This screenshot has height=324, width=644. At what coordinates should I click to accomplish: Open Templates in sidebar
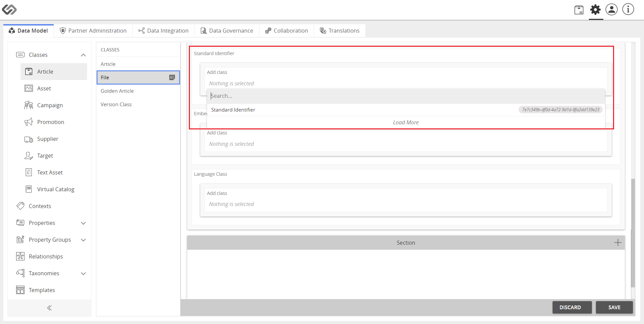(x=49, y=290)
